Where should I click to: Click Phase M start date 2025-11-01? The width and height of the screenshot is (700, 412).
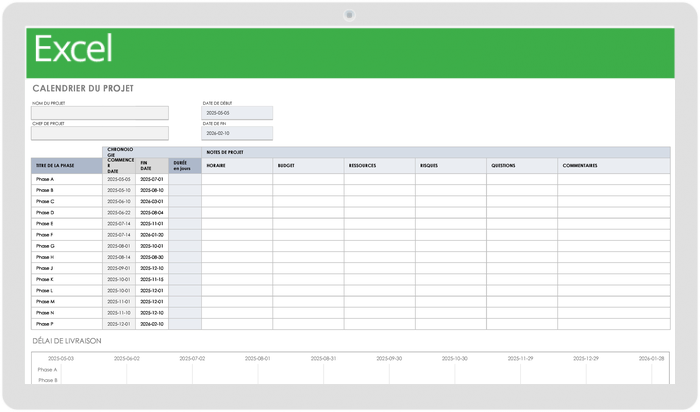coord(119,302)
